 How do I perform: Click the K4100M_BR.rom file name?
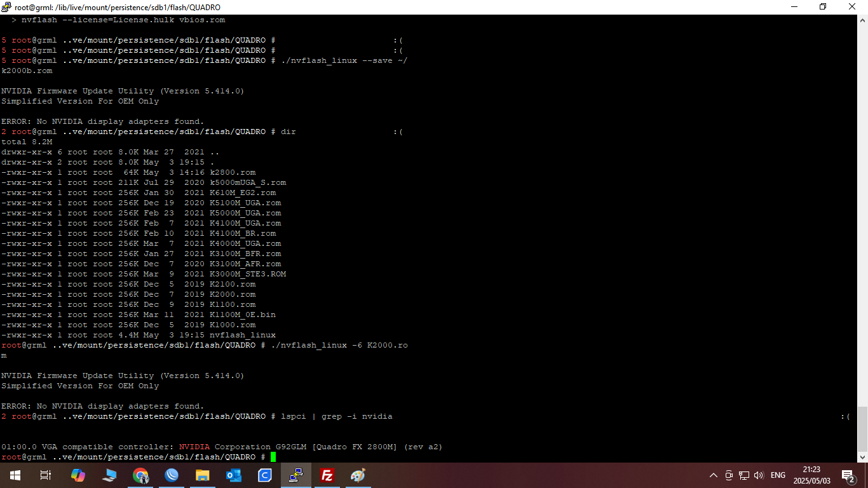pyautogui.click(x=243, y=233)
